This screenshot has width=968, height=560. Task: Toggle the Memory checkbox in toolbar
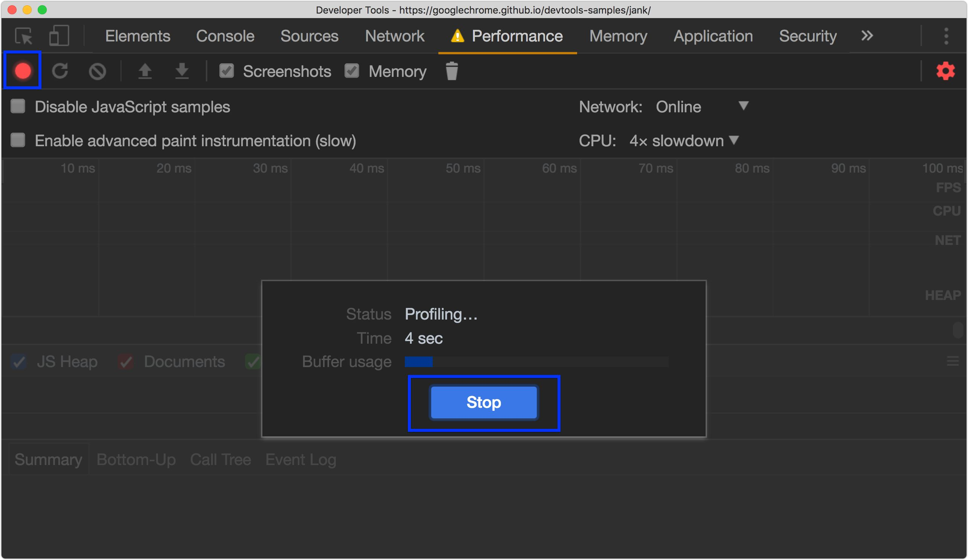pos(351,71)
